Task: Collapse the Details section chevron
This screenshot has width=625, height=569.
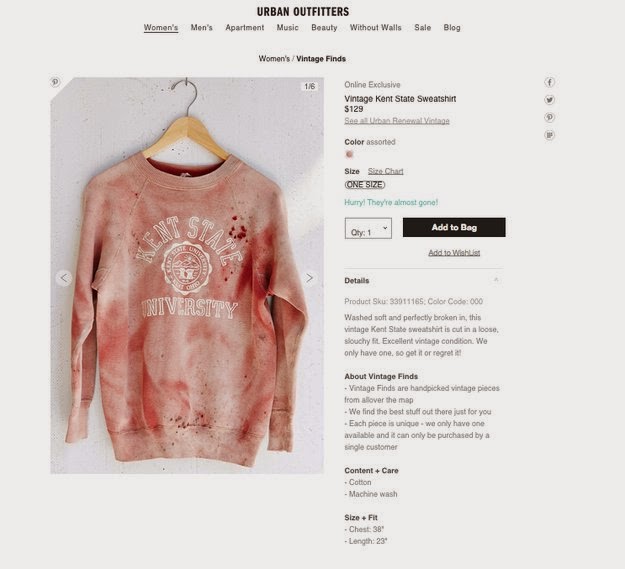Action: pos(496,280)
